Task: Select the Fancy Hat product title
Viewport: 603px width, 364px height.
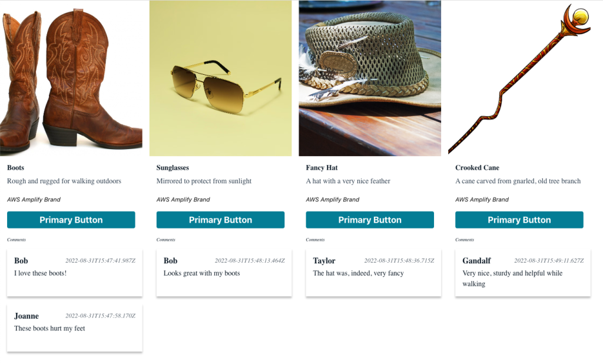Action: [x=321, y=167]
